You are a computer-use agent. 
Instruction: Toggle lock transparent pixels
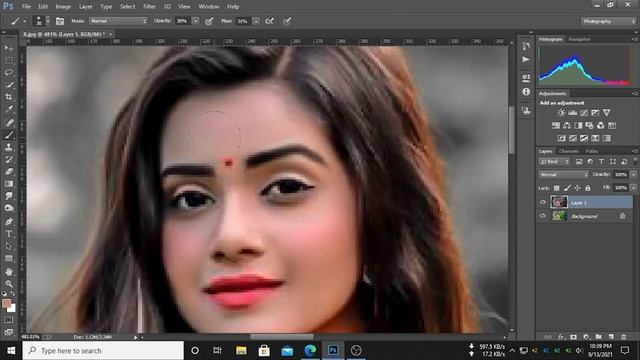(x=556, y=188)
